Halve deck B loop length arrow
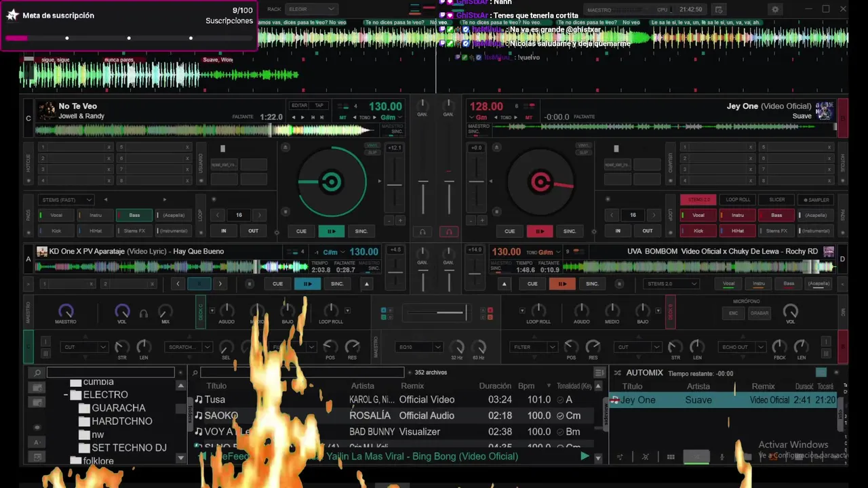The image size is (868, 488). click(x=612, y=215)
